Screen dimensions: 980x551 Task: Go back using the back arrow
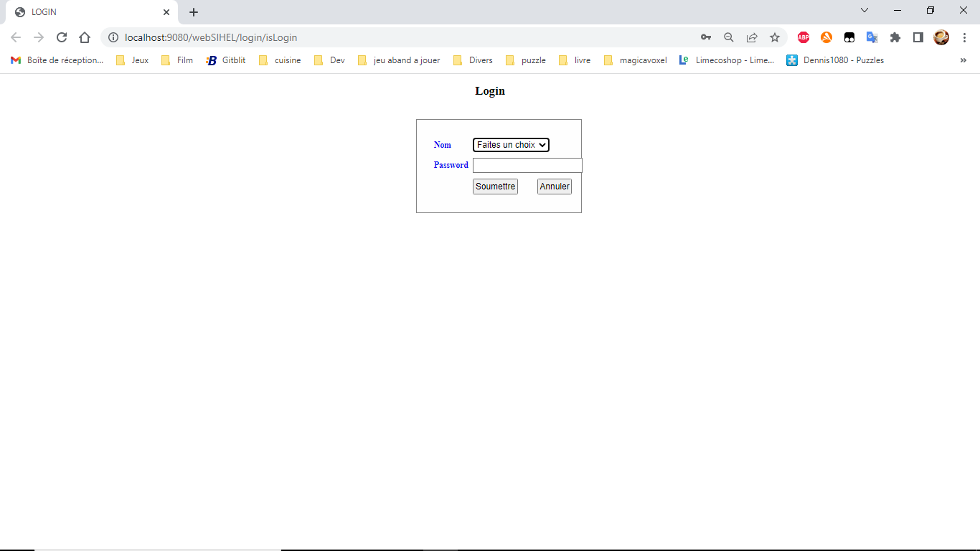point(16,37)
